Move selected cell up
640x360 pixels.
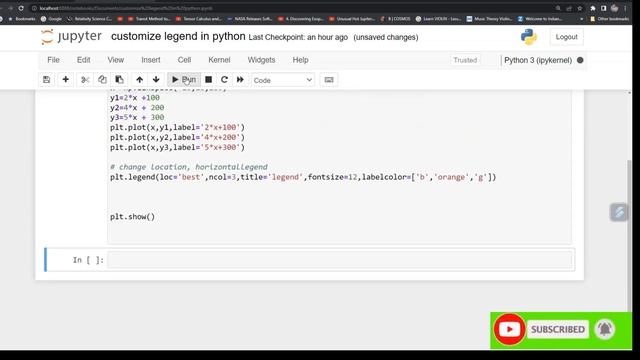[140, 80]
